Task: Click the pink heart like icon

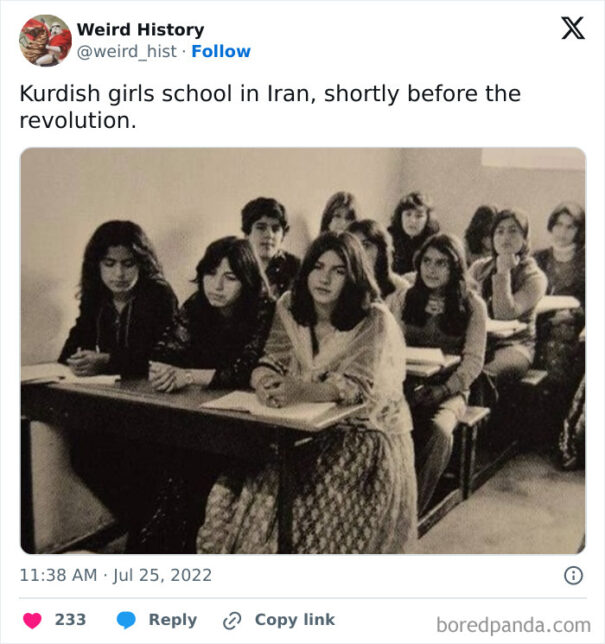Action: (x=32, y=620)
